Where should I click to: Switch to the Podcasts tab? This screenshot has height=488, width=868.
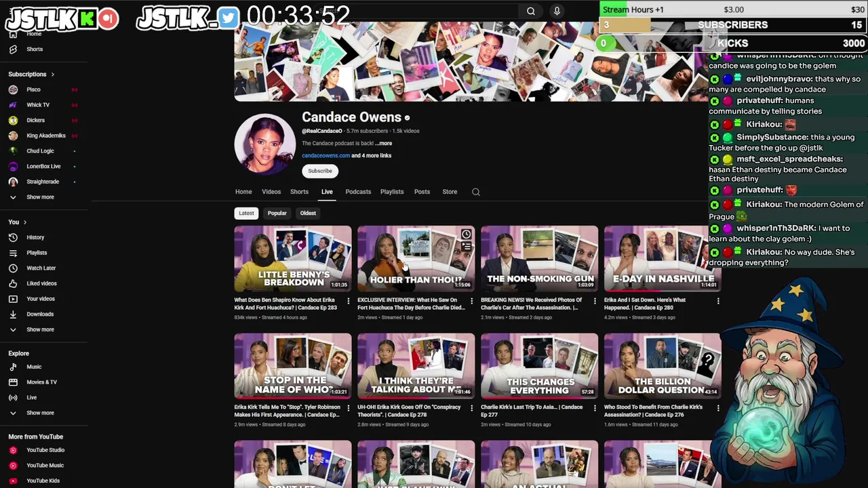pos(358,192)
